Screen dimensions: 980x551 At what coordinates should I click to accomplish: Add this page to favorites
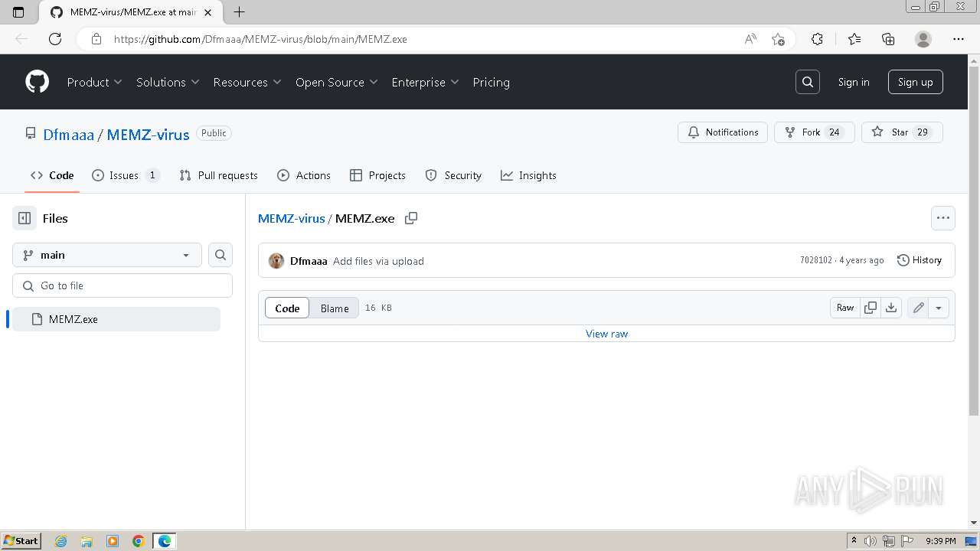point(779,39)
